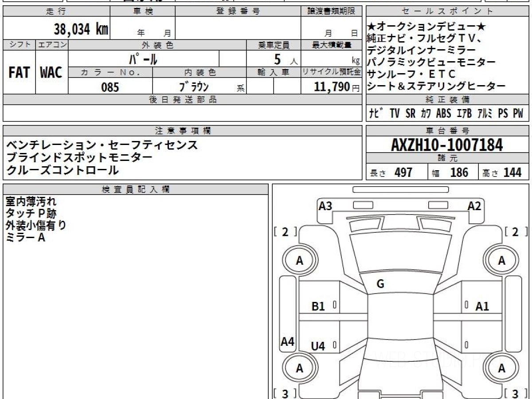
Task: Select the ABS equipment code
Action: tap(443, 113)
